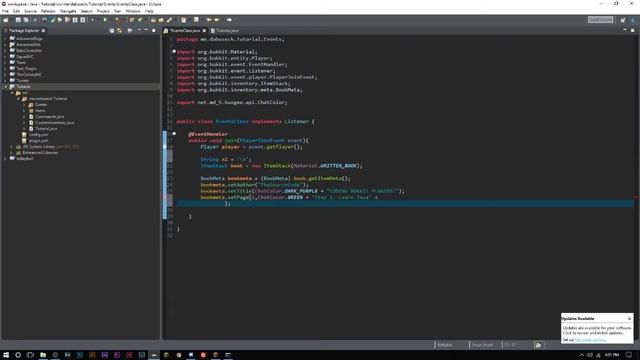Open the Navigate menu

coord(68,11)
